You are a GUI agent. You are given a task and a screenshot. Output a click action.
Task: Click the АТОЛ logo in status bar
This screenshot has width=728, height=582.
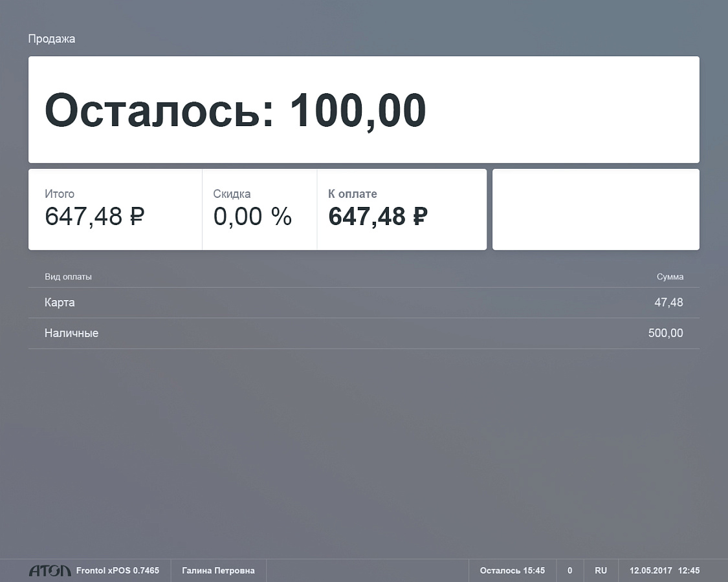(x=50, y=570)
